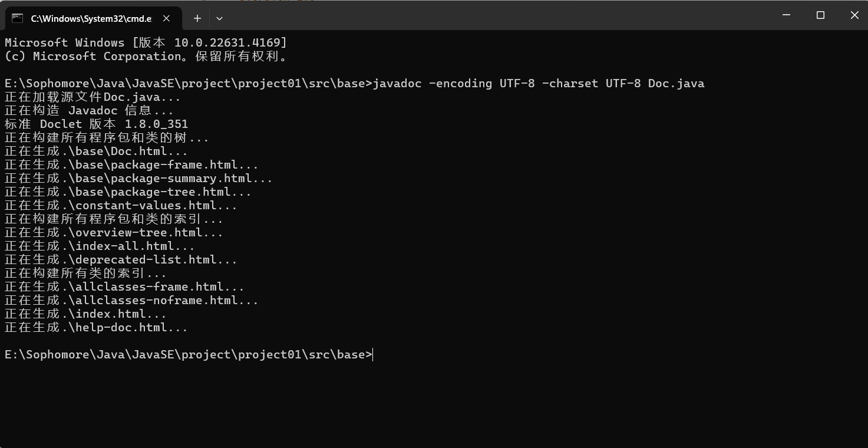Image resolution: width=868 pixels, height=448 pixels.
Task: Click the .\deprecated-list.html output line
Action: pos(121,259)
